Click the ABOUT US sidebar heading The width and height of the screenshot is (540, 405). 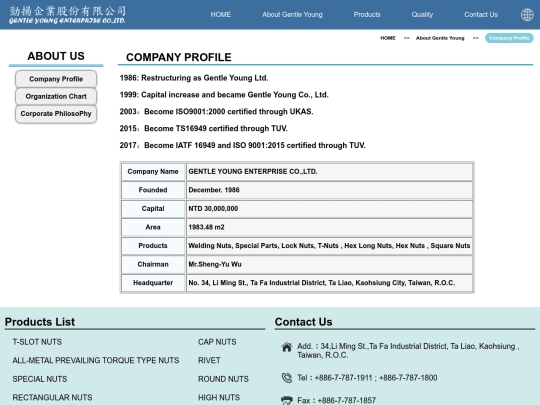56,56
